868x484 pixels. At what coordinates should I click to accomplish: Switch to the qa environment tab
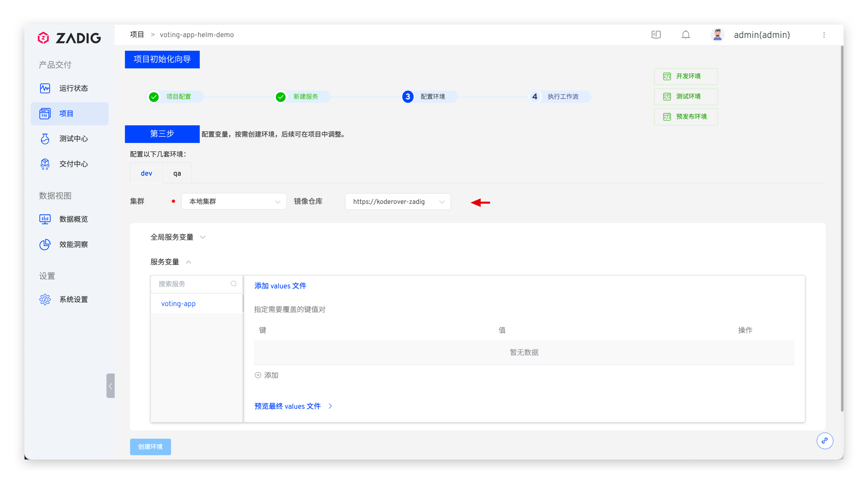(177, 173)
